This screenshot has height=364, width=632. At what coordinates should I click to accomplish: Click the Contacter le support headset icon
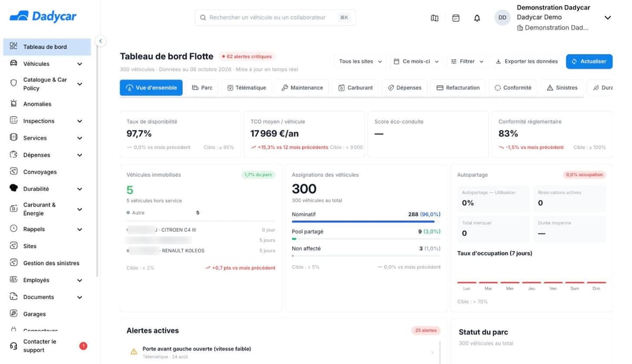click(x=14, y=346)
